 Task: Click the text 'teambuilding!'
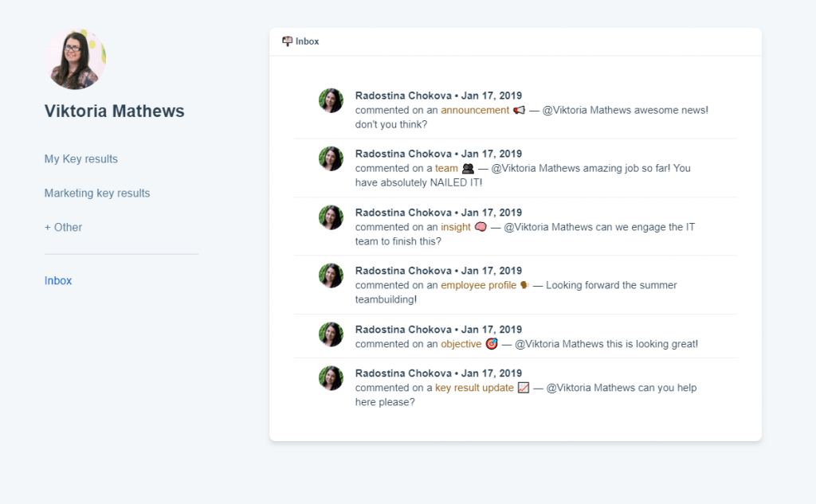[x=386, y=299]
